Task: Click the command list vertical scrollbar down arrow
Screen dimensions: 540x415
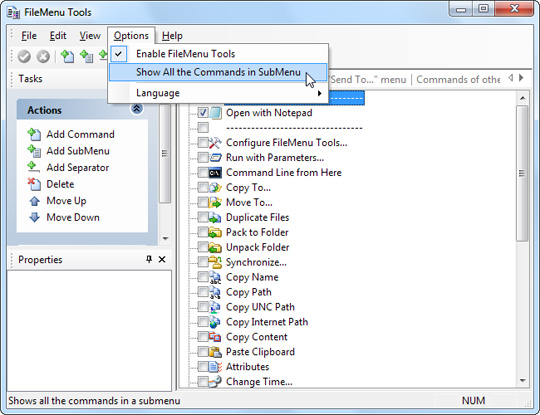Action: point(523,381)
